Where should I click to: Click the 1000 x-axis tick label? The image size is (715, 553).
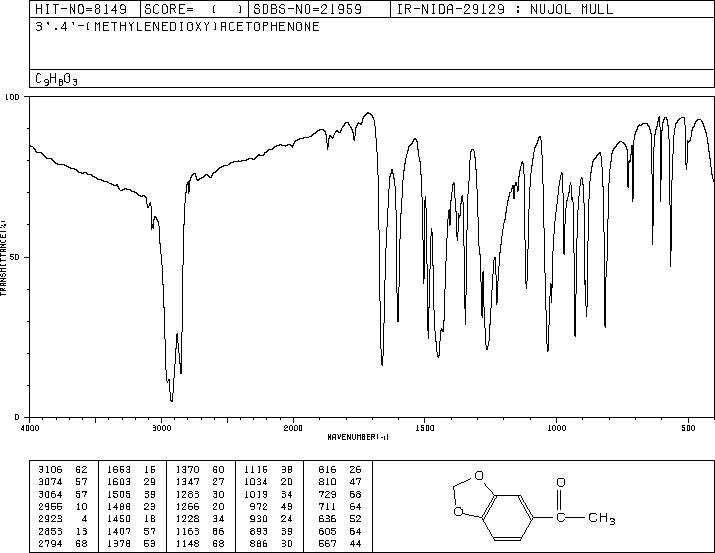coord(556,428)
